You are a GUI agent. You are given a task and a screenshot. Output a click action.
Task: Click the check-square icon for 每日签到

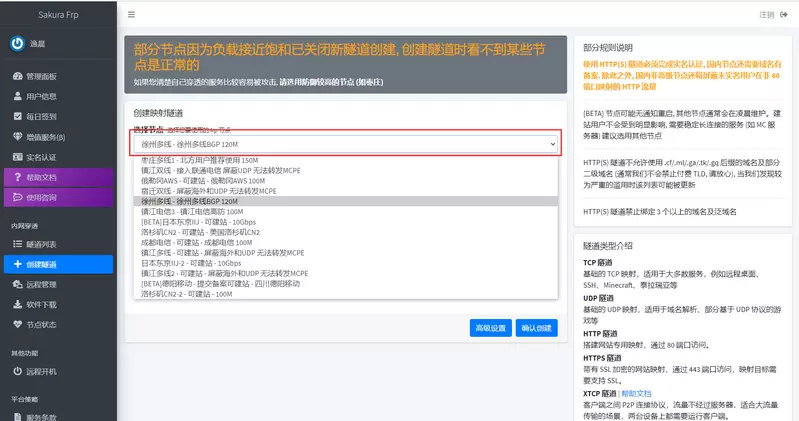tap(18, 116)
